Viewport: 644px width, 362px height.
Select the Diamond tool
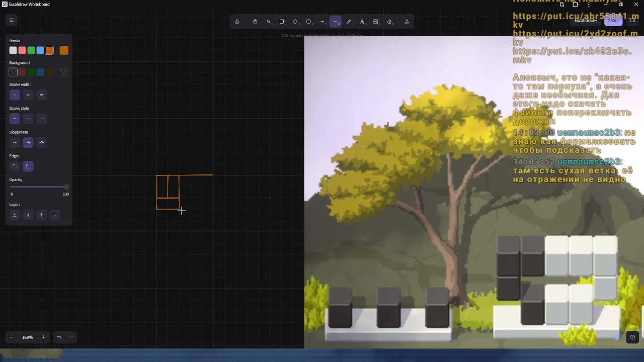(x=295, y=22)
